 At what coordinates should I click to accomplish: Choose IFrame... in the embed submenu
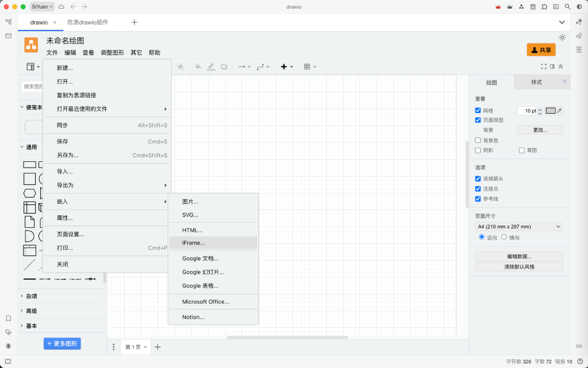coord(194,243)
